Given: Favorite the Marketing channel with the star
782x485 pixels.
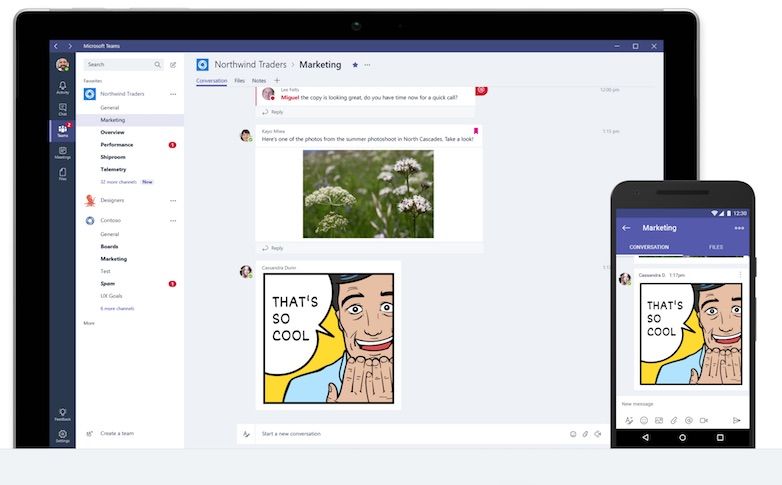Looking at the screenshot, I should click(x=355, y=65).
